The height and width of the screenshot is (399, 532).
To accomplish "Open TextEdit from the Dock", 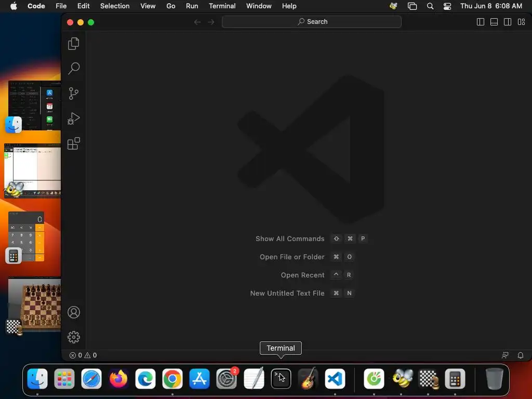I will coord(254,379).
